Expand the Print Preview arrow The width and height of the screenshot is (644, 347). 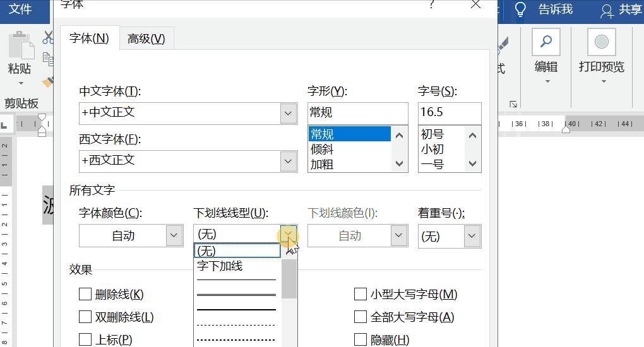(604, 81)
